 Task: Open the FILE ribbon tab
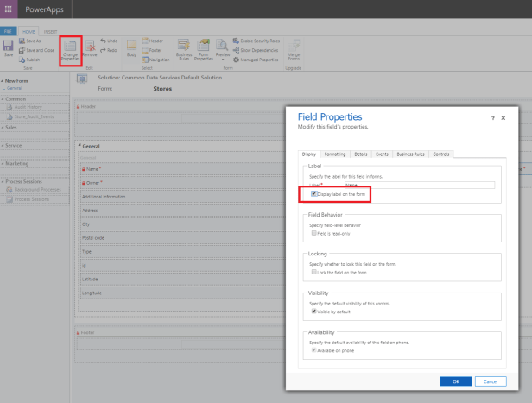8,31
